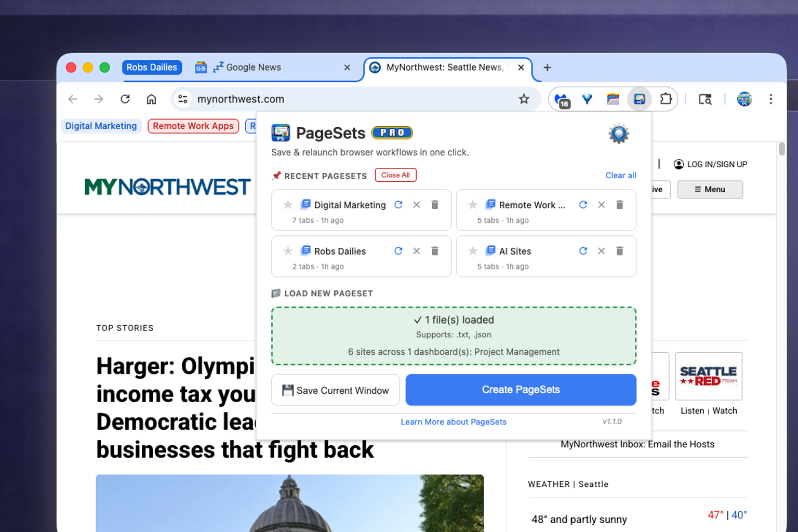Delete the Digital Marketing pageset via trash
The width and height of the screenshot is (798, 532).
click(x=435, y=205)
